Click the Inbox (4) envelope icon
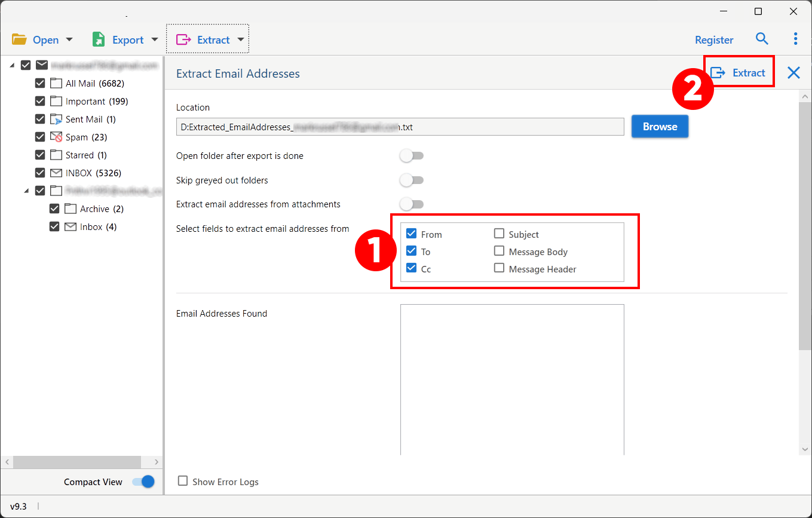The width and height of the screenshot is (812, 518). [71, 226]
